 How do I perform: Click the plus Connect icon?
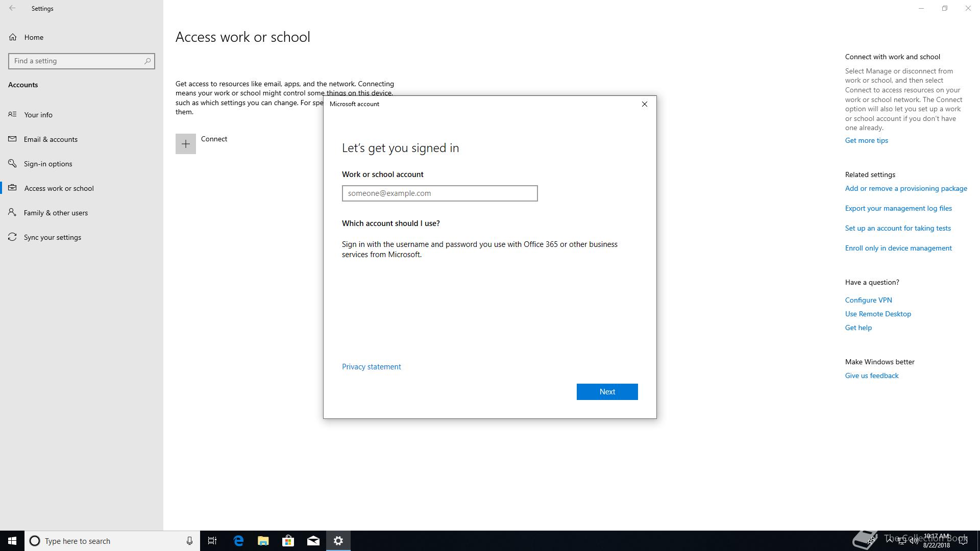[x=185, y=144]
